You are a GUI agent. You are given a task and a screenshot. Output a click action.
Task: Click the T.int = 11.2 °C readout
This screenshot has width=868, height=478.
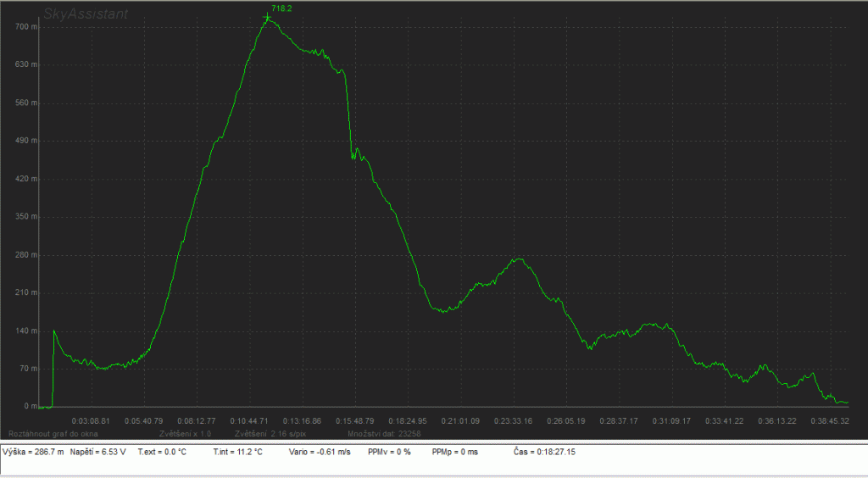[x=238, y=453]
